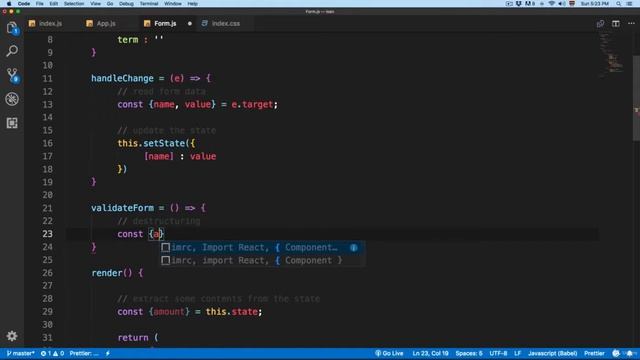
Task: Open the Code application menu
Action: 24,4
